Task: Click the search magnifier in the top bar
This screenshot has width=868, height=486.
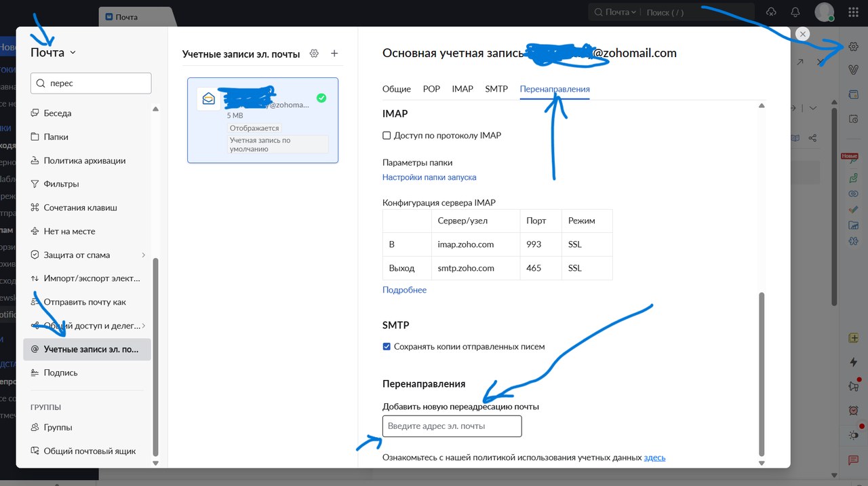Action: (599, 12)
